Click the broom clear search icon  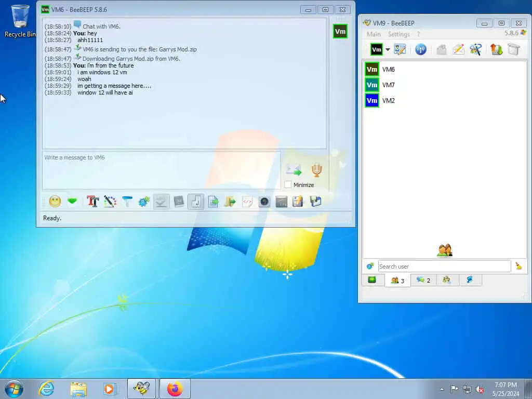(x=518, y=266)
